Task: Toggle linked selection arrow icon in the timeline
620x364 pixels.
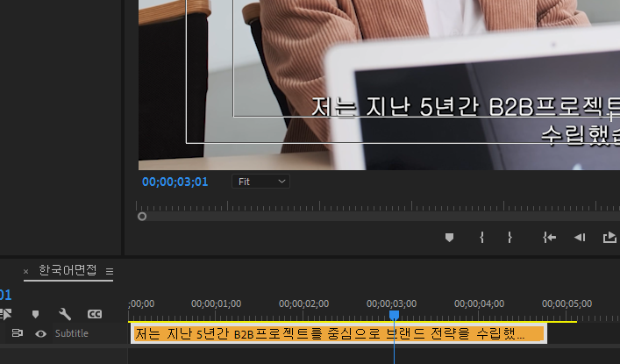Action: pos(6,314)
